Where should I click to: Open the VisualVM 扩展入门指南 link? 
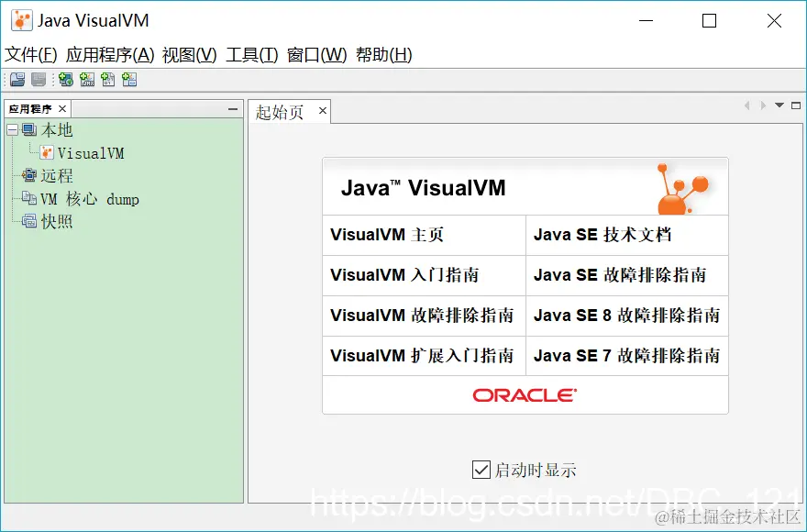(424, 355)
